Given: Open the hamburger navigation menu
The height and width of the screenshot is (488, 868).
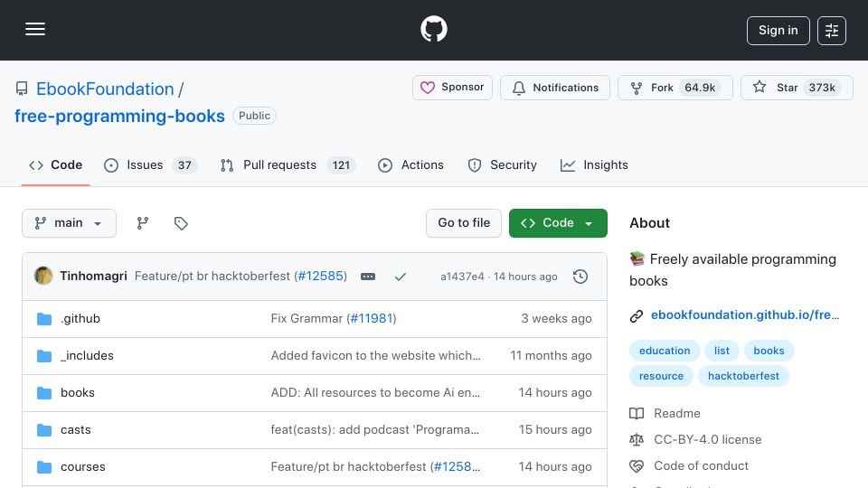Looking at the screenshot, I should pos(35,29).
